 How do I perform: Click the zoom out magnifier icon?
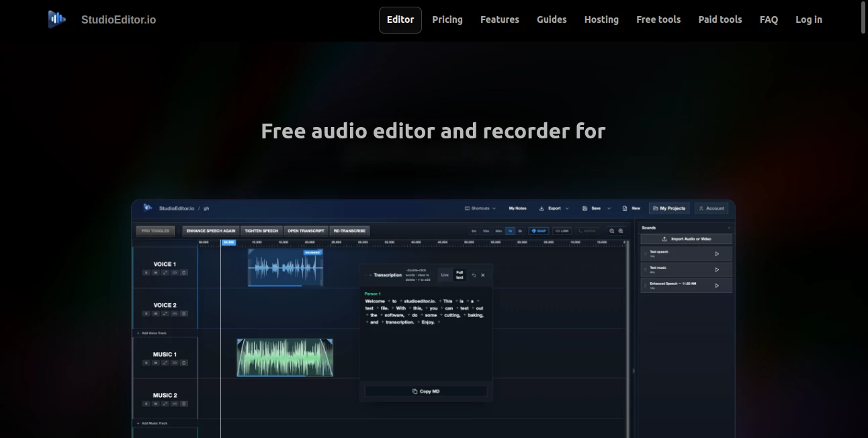tap(612, 231)
